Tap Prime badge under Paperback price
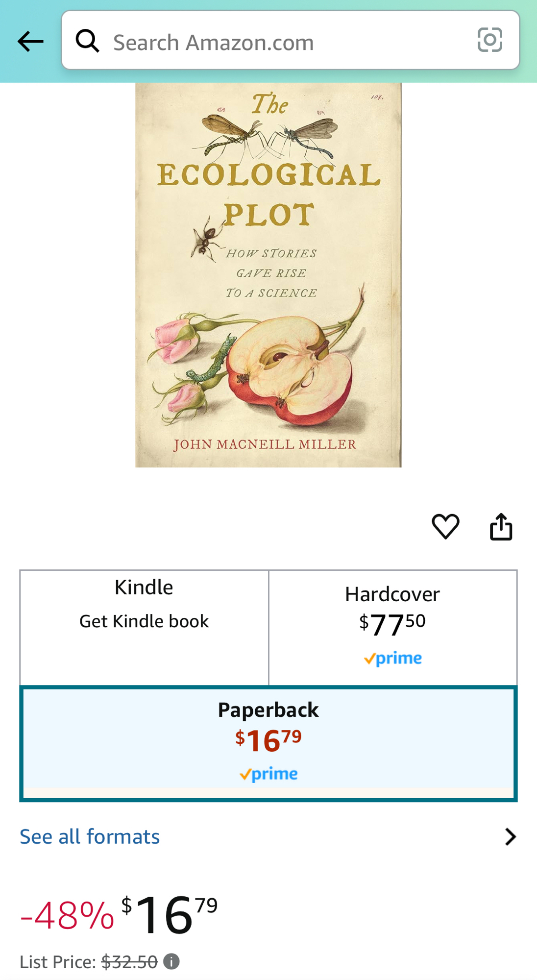This screenshot has width=537, height=980. (x=268, y=774)
